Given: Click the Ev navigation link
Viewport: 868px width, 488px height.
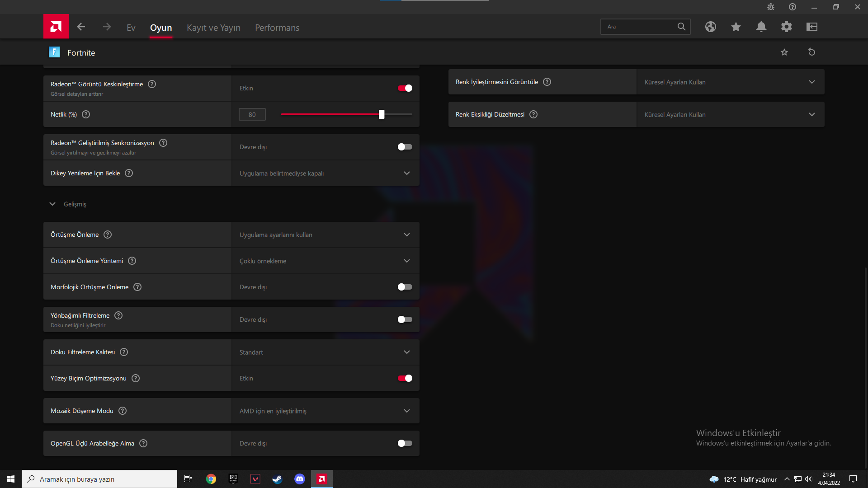Looking at the screenshot, I should [131, 28].
